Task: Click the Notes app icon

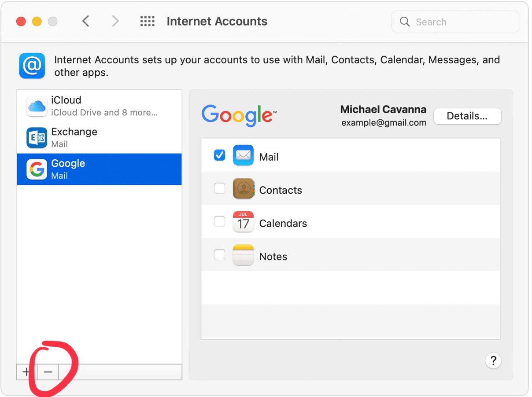Action: click(243, 255)
